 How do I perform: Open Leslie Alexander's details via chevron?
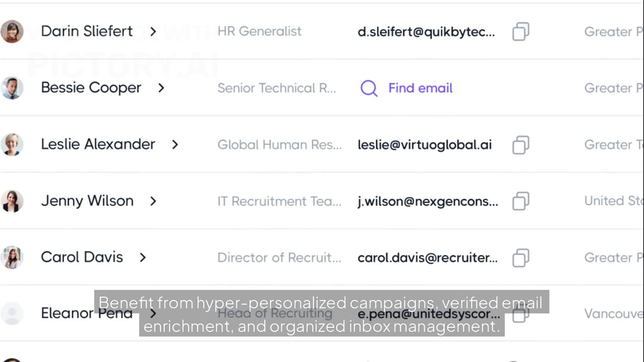point(175,145)
